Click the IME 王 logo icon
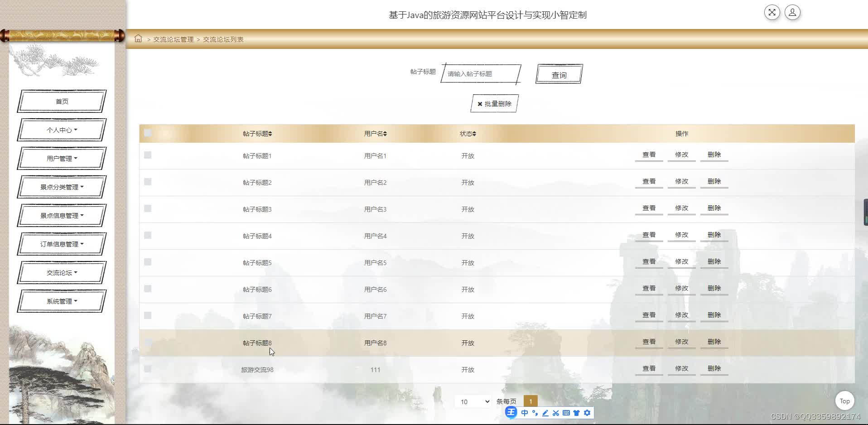Image resolution: width=868 pixels, height=425 pixels. pyautogui.click(x=511, y=412)
